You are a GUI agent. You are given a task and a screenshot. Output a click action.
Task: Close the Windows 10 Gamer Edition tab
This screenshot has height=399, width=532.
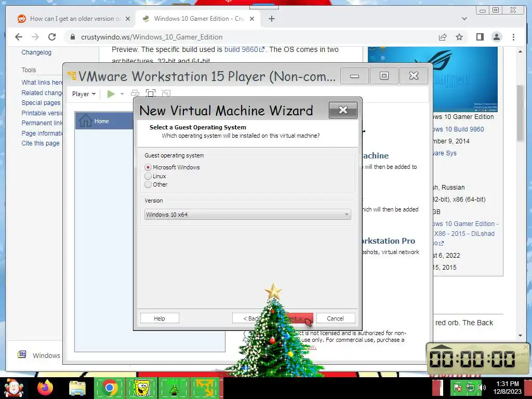(x=252, y=19)
